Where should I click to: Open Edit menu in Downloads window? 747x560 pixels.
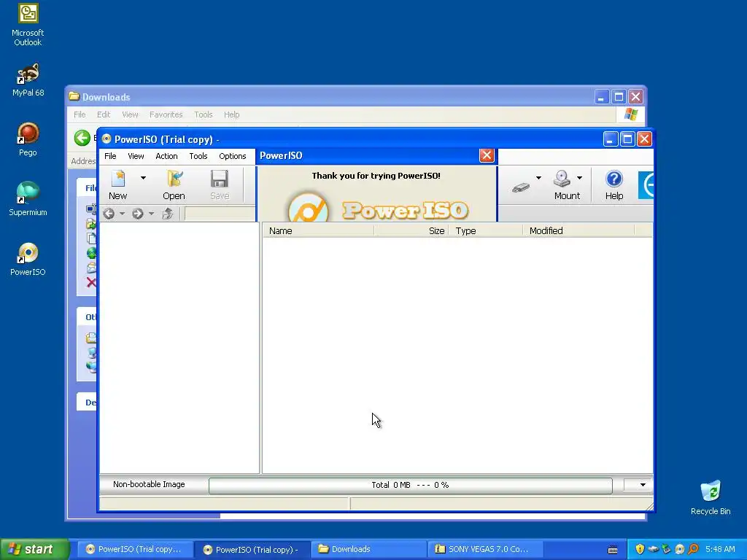coord(104,114)
